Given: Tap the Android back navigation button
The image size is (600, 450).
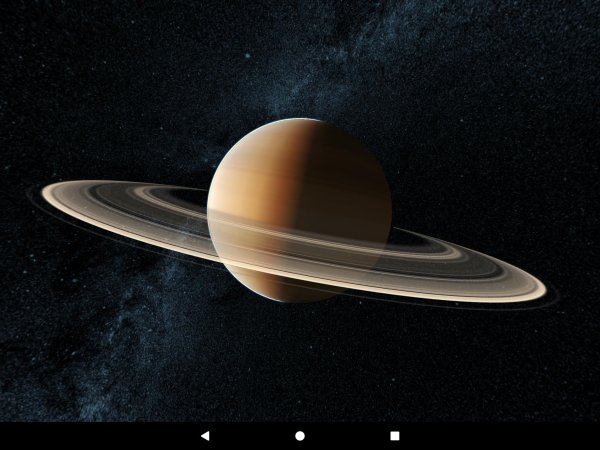Looking at the screenshot, I should [205, 436].
